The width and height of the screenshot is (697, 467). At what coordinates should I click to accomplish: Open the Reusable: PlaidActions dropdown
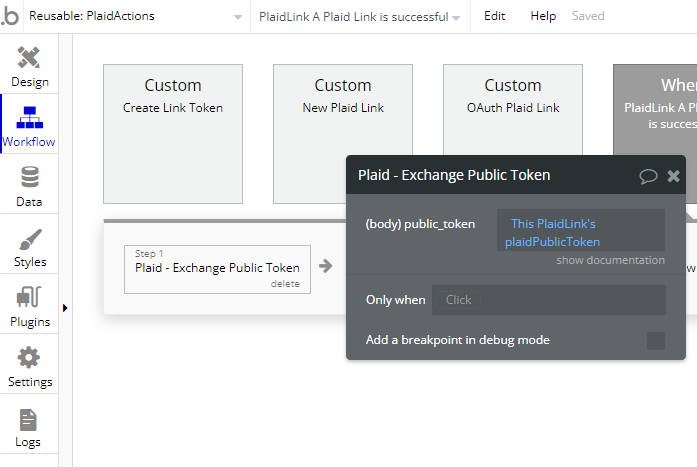tap(136, 16)
